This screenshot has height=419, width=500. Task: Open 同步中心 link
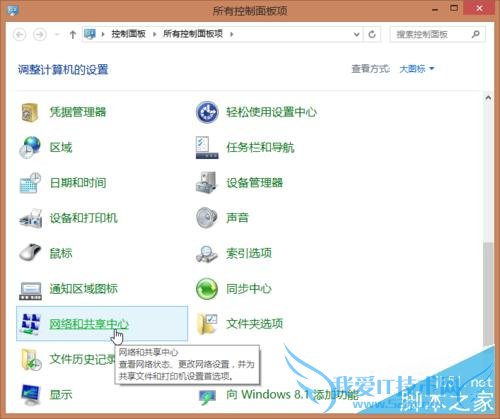249,289
